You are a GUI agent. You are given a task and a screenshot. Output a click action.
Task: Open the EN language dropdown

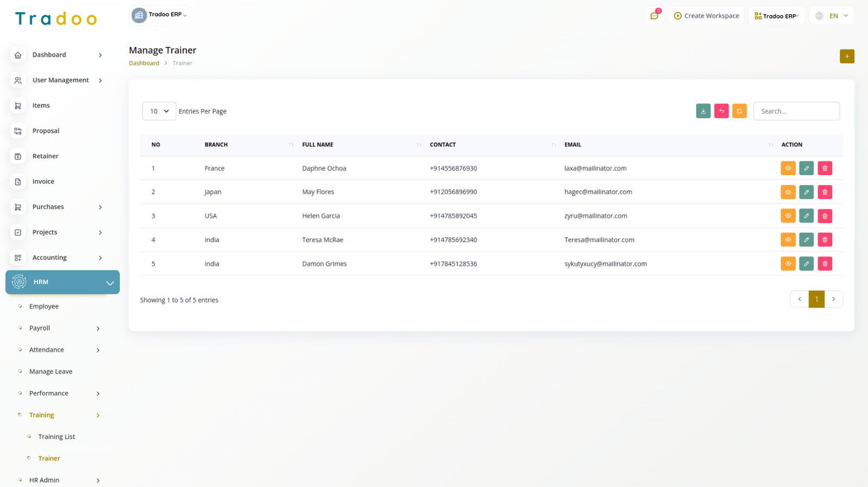pyautogui.click(x=832, y=16)
